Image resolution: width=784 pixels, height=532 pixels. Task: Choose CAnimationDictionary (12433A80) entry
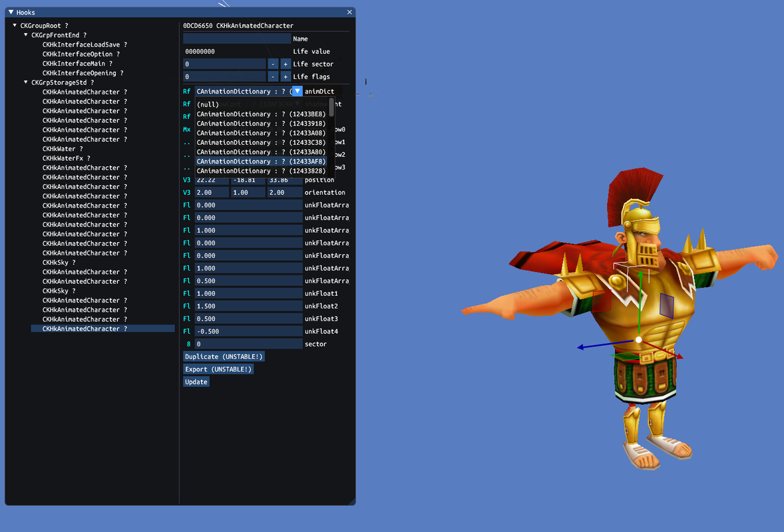[x=261, y=152]
